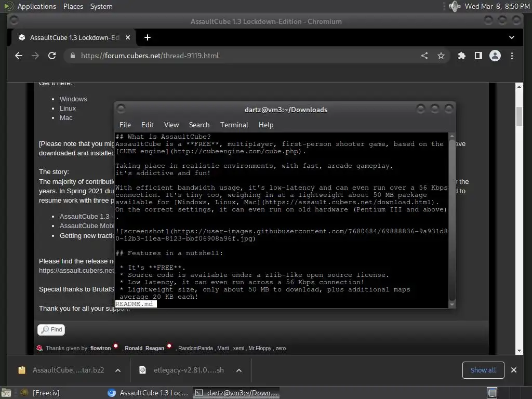Open the terminal Edit menu
This screenshot has width=532, height=399.
[x=147, y=125]
